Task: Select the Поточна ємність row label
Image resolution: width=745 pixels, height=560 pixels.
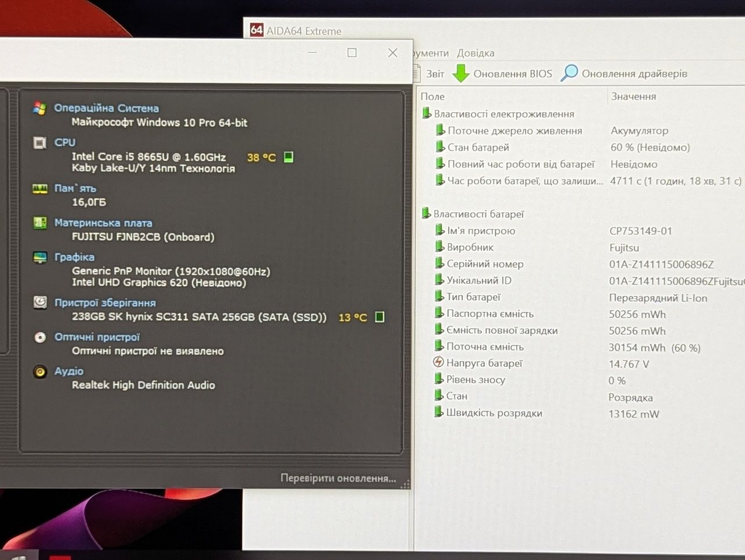Action: click(x=485, y=347)
